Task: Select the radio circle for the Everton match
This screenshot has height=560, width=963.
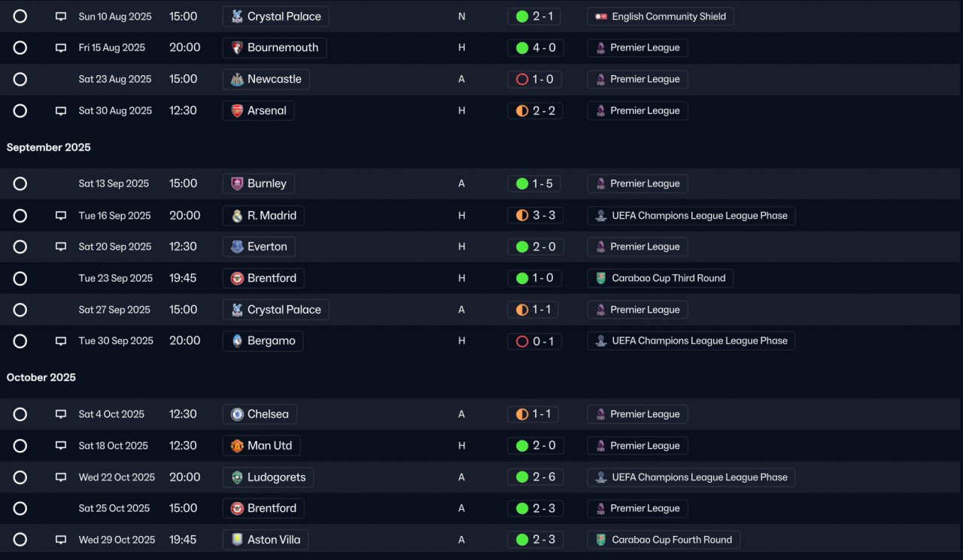Action: click(x=20, y=247)
